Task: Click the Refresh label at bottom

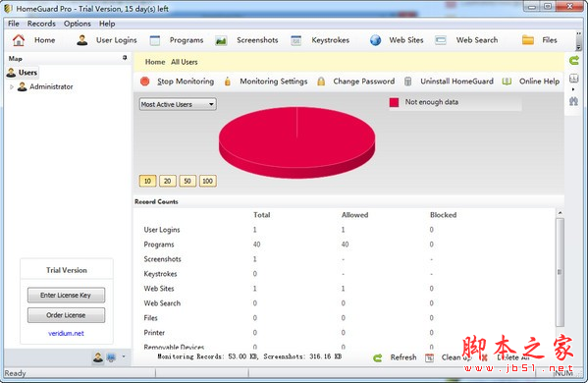Action: [403, 357]
